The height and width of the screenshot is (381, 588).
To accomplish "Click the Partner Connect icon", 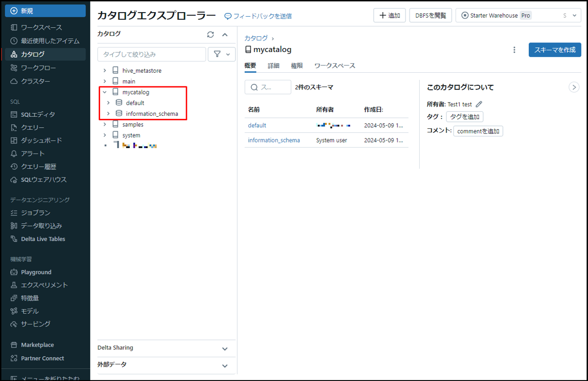I will coord(14,359).
